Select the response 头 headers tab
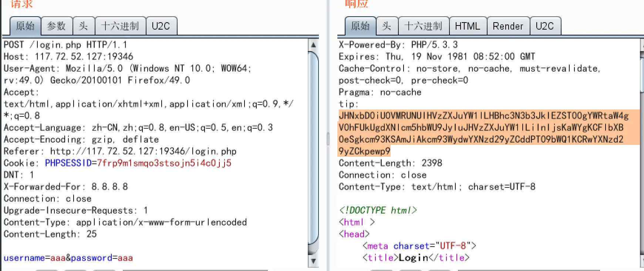 tap(387, 26)
